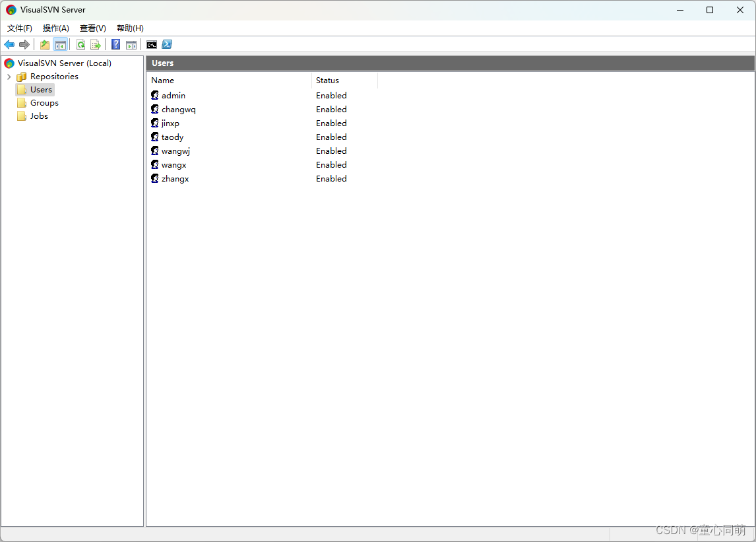Select the changwq user icon
Viewport: 756px width, 542px height.
click(155, 109)
